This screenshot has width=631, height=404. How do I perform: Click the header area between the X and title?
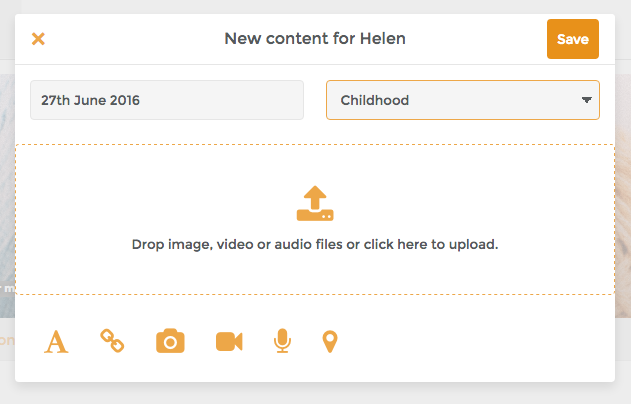(130, 39)
